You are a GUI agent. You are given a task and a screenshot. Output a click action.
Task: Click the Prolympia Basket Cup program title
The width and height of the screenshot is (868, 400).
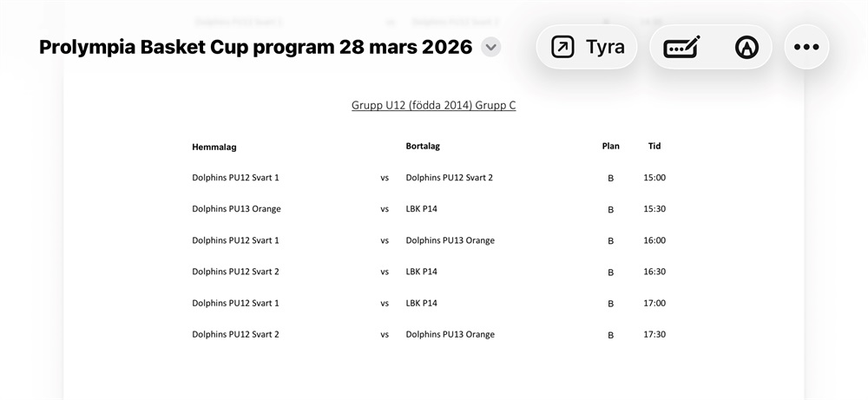[x=255, y=47]
